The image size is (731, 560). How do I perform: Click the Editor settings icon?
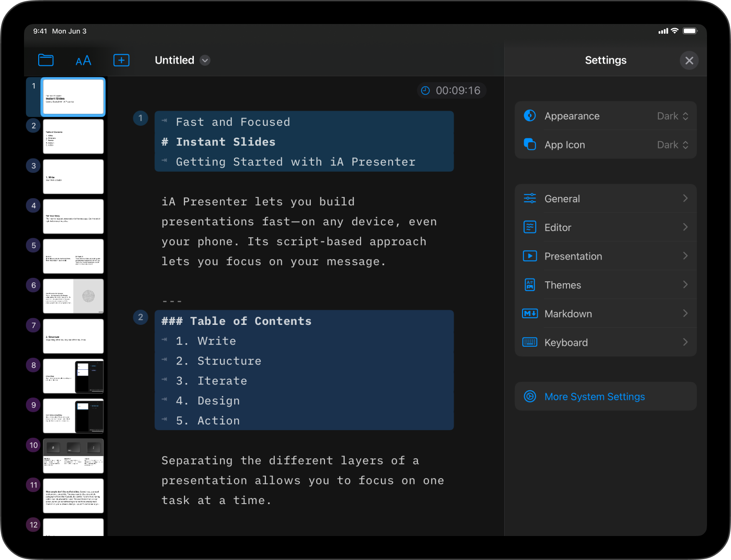click(x=530, y=227)
